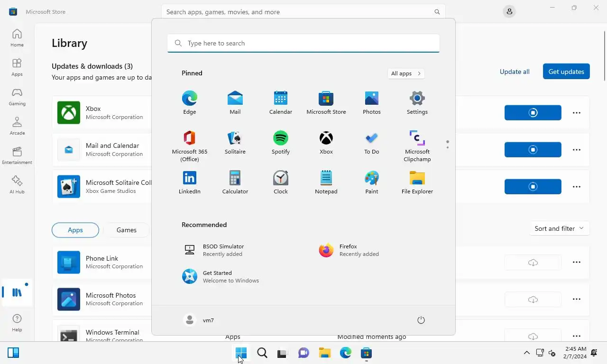This screenshot has width=607, height=364.
Task: Expand Sort and filter dropdown
Action: click(x=559, y=228)
